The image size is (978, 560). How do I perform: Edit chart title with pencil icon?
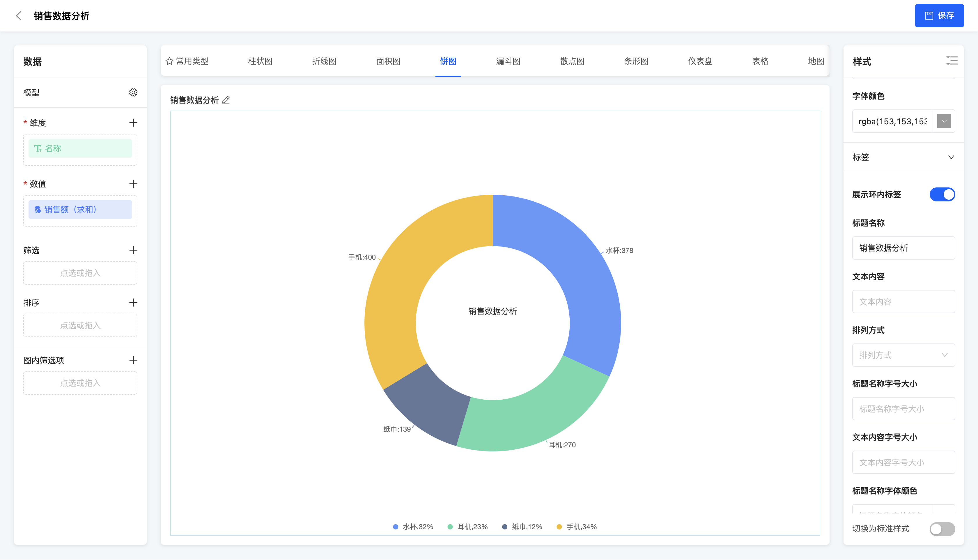(x=226, y=100)
